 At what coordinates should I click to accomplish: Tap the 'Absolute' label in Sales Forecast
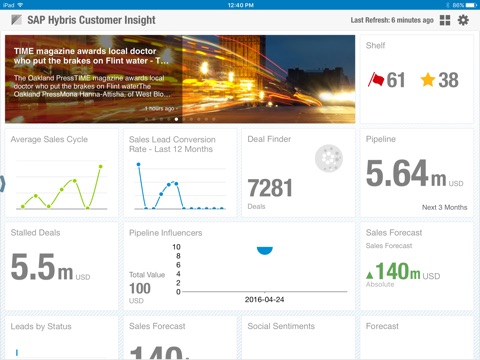pyautogui.click(x=380, y=284)
